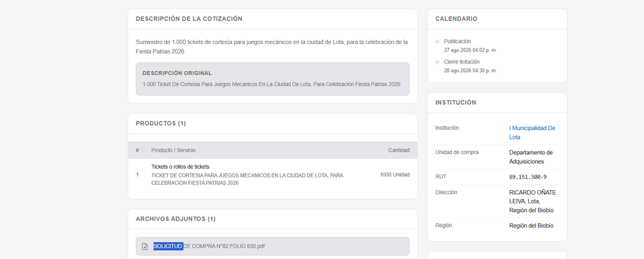Select the date 28 ago 2026 04:30 p. m.

(x=470, y=71)
